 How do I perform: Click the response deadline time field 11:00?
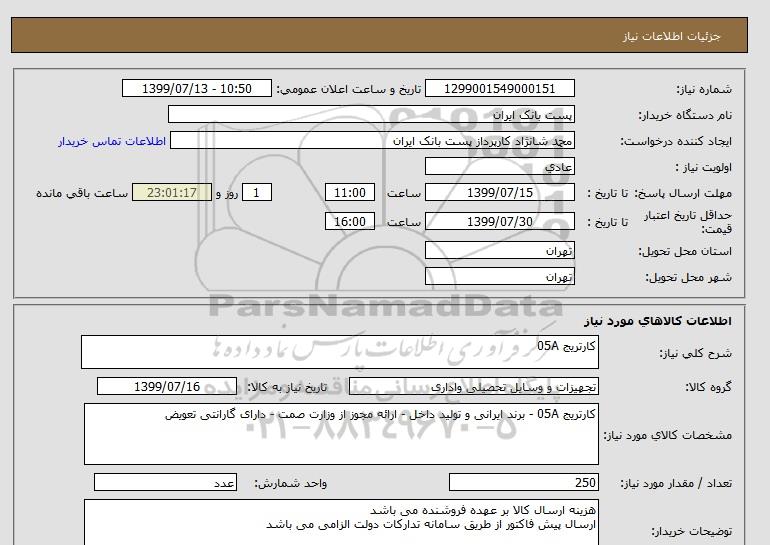coord(350,192)
